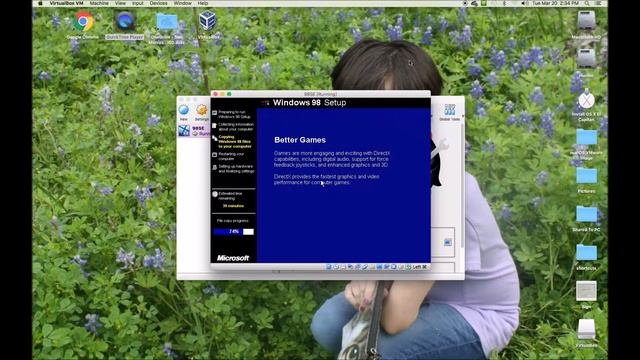Minimize the 98SE VM window
Screen dimensions: 640x360
pos(222,94)
